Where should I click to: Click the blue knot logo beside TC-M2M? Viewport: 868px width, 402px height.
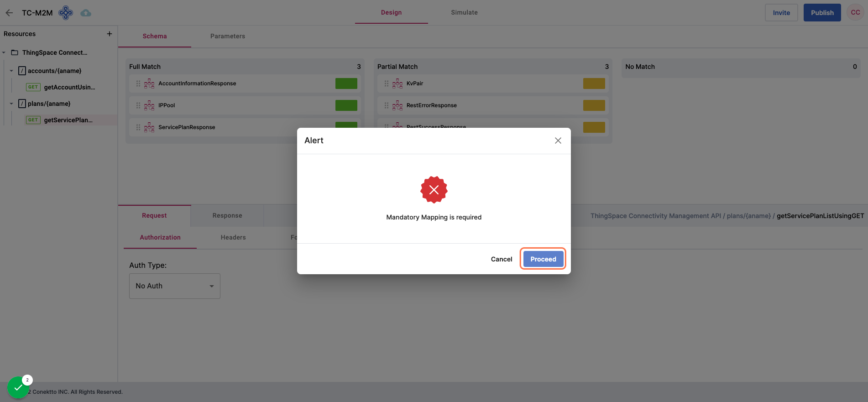[66, 13]
